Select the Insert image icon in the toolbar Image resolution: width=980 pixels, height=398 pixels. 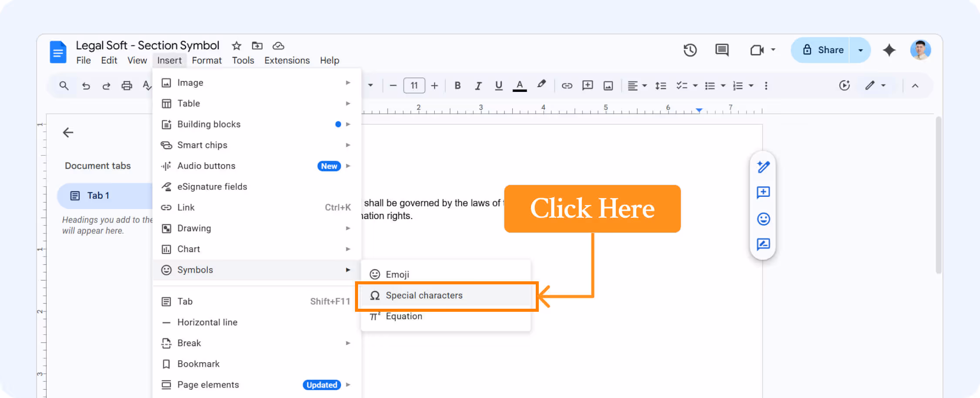click(x=608, y=85)
